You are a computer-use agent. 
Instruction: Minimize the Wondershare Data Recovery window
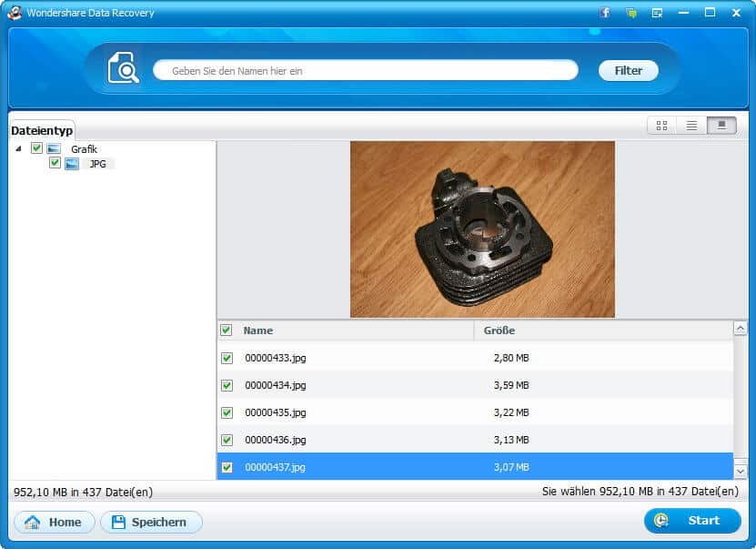(684, 13)
